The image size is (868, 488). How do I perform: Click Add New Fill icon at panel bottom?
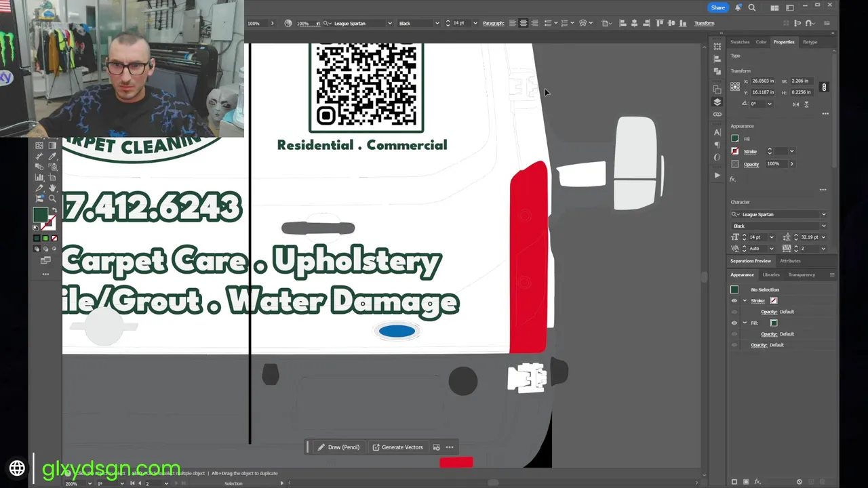click(746, 482)
